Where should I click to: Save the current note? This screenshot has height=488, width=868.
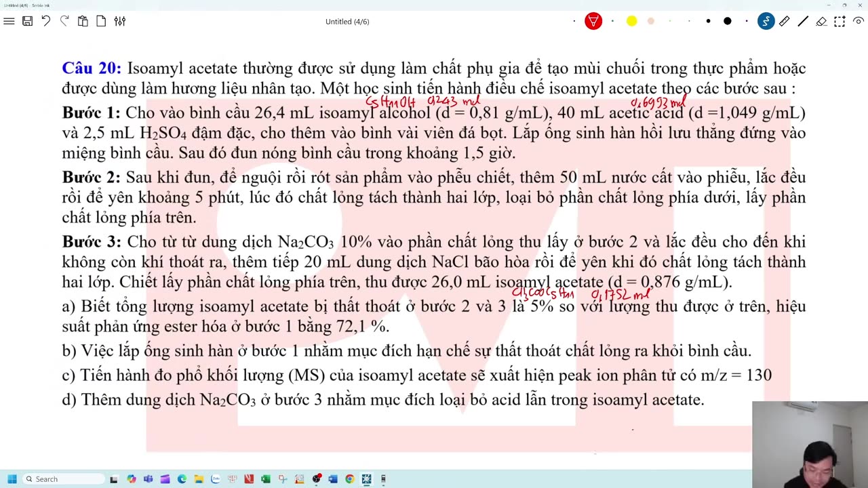[x=27, y=21]
